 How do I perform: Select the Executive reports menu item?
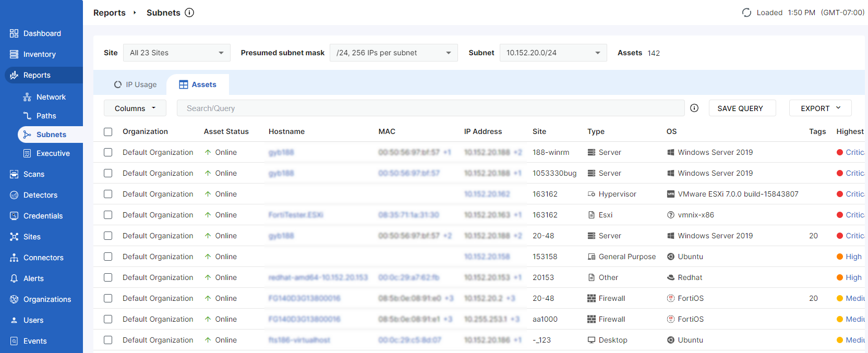click(53, 153)
